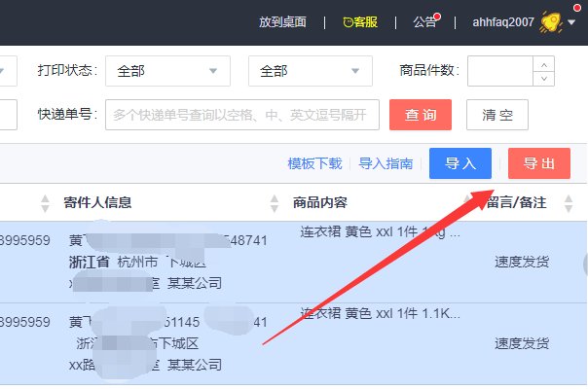Click second row 速度发货 remark
This screenshot has height=389, width=588.
522,343
